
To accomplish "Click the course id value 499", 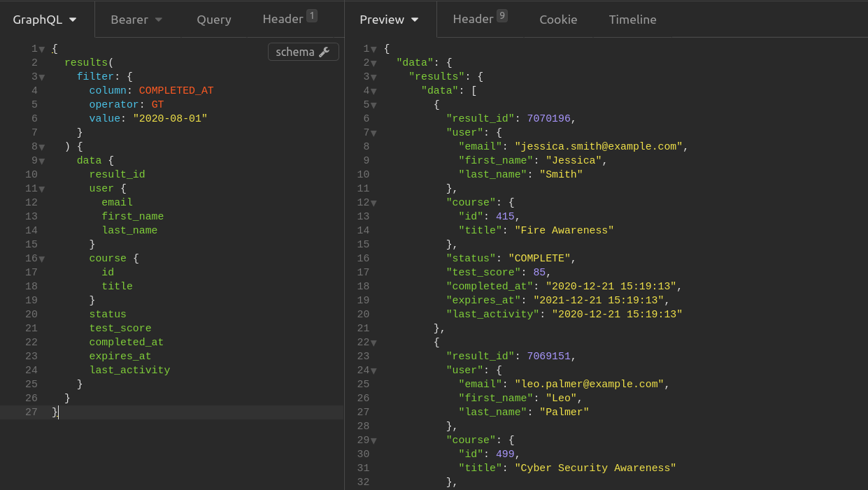I will (x=505, y=454).
